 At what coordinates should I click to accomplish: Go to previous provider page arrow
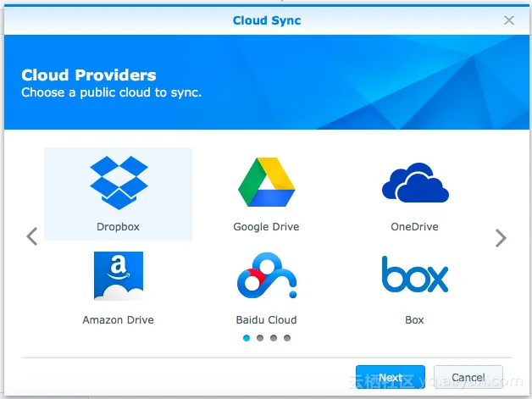tap(32, 236)
